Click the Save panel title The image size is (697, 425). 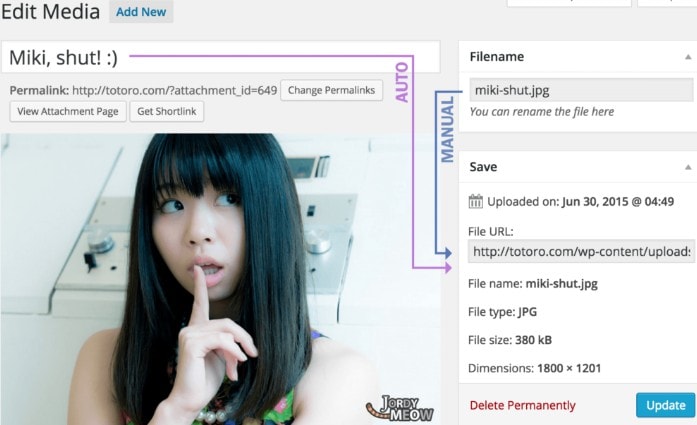483,167
